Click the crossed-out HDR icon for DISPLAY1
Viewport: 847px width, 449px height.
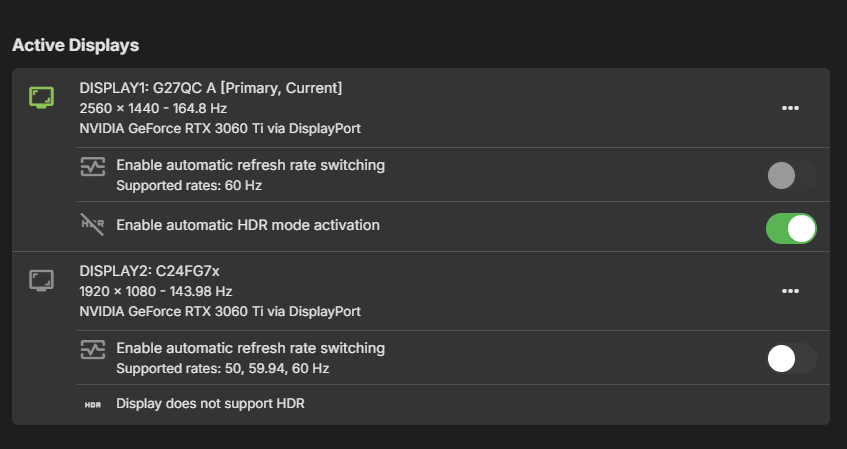coord(92,223)
